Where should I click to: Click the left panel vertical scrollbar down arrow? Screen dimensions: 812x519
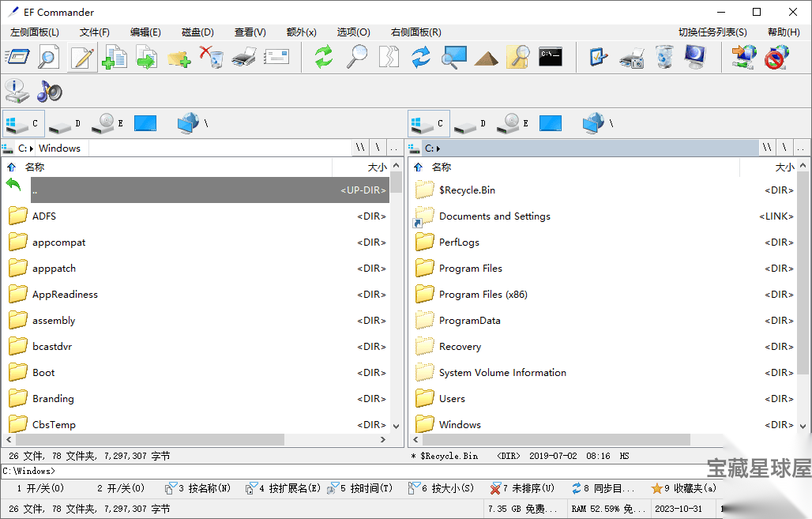[397, 427]
